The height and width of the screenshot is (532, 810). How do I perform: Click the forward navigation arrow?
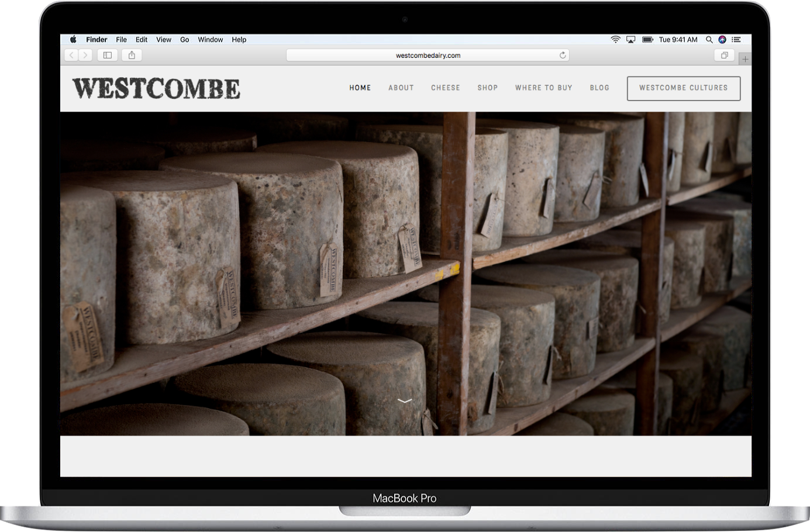click(85, 54)
